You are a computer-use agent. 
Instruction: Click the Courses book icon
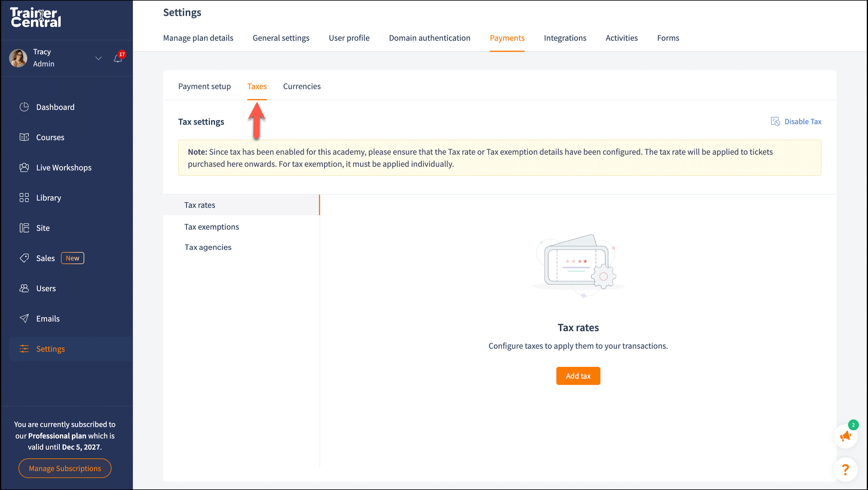tap(24, 137)
